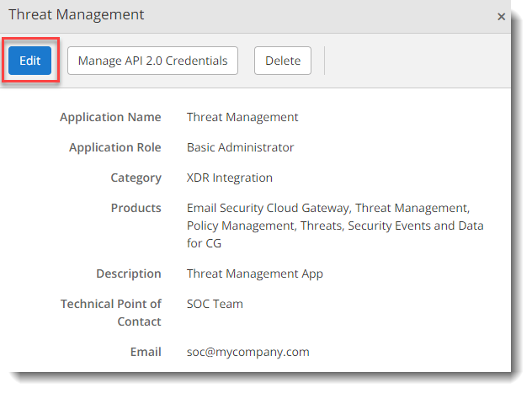Select the Threat Management App description text
This screenshot has height=393, width=532.
click(254, 274)
